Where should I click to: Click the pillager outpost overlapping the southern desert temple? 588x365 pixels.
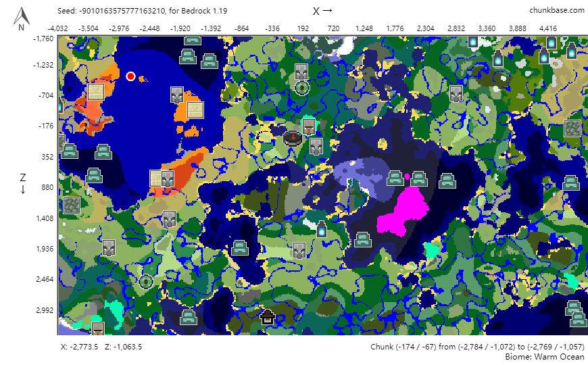(168, 178)
